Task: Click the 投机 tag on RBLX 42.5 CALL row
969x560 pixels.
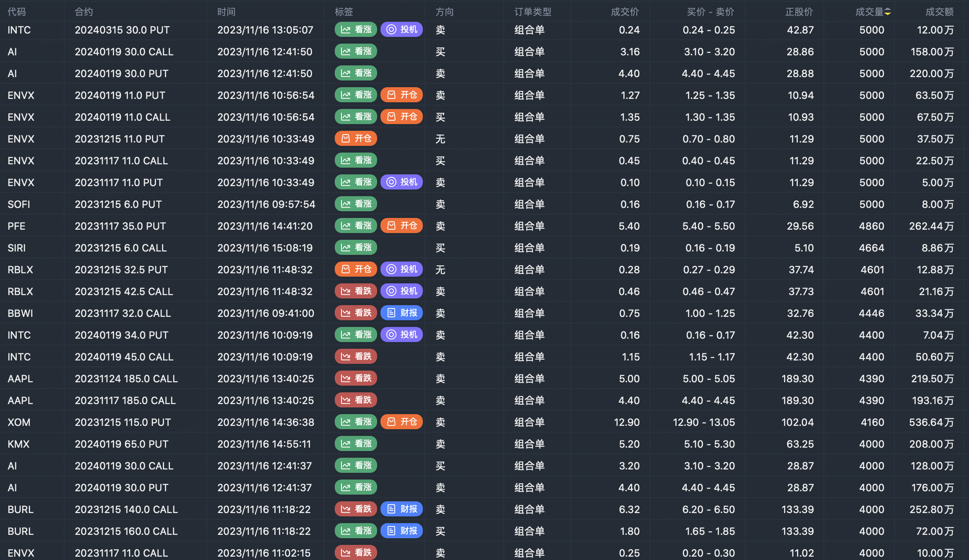Action: [402, 291]
